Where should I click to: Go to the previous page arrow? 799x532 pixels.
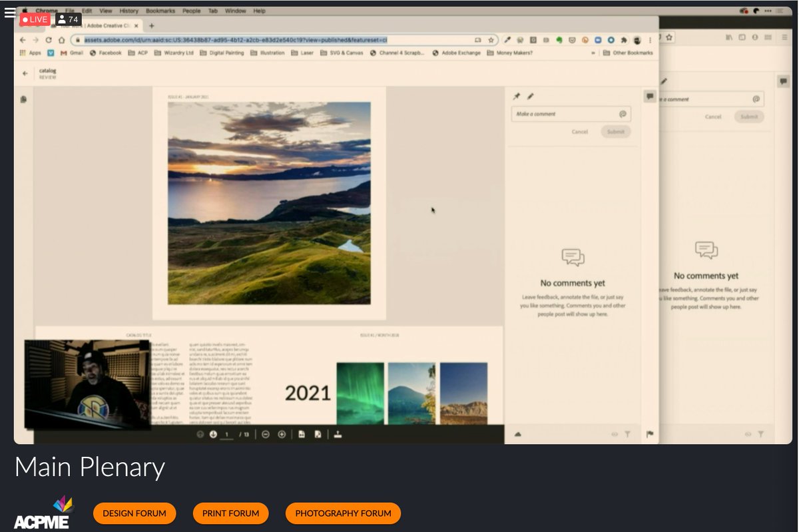click(199, 434)
